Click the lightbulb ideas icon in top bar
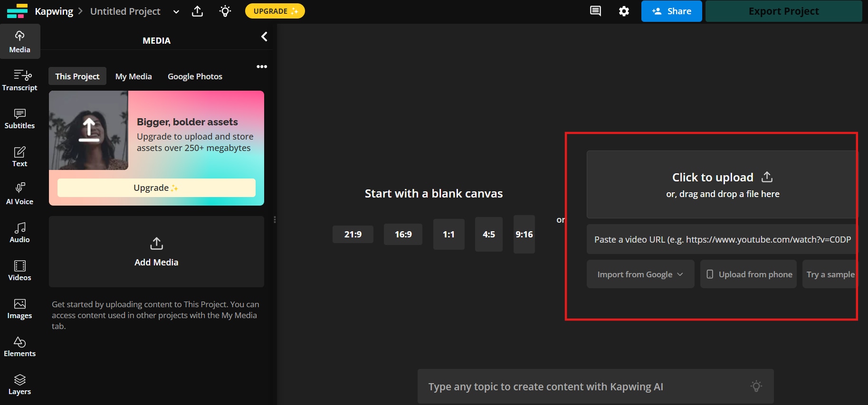868x405 pixels. tap(225, 11)
